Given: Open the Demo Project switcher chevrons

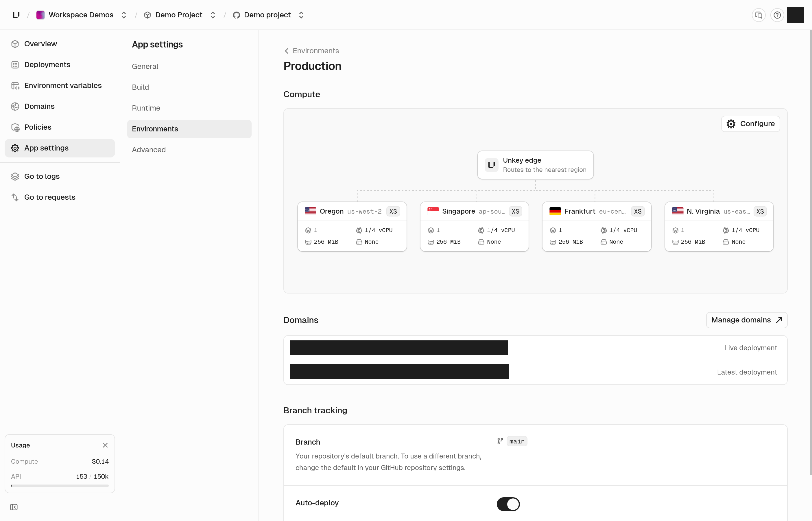Looking at the screenshot, I should click(x=213, y=15).
